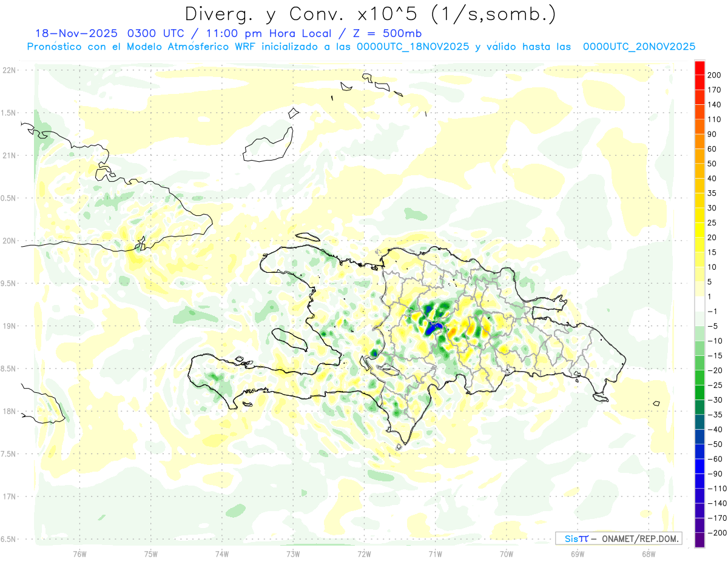728x562 pixels.
Task: Click the "21N" latitude label
Action: pos(8,156)
